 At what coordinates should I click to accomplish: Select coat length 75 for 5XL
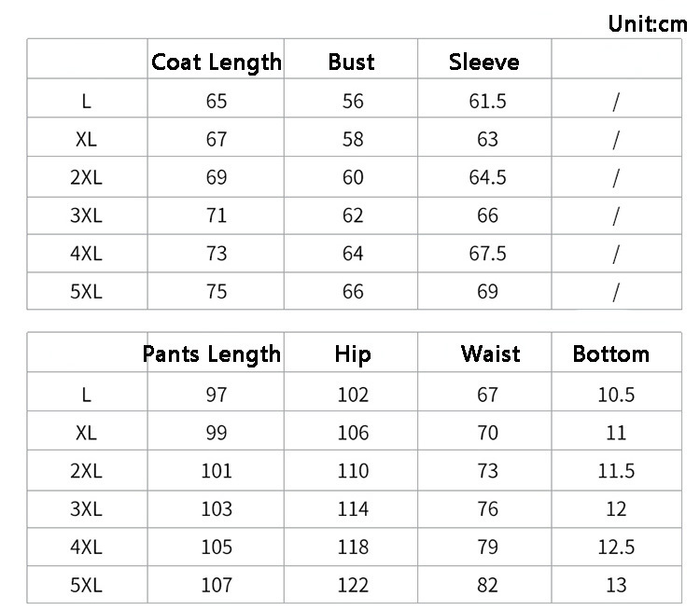click(x=217, y=291)
